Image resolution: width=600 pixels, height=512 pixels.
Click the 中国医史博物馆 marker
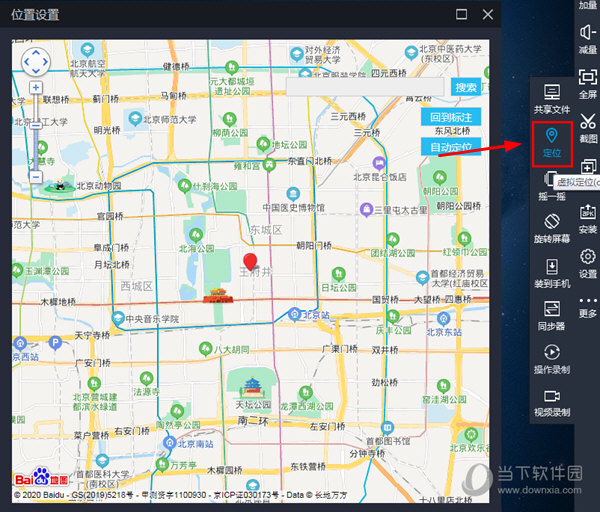(293, 194)
